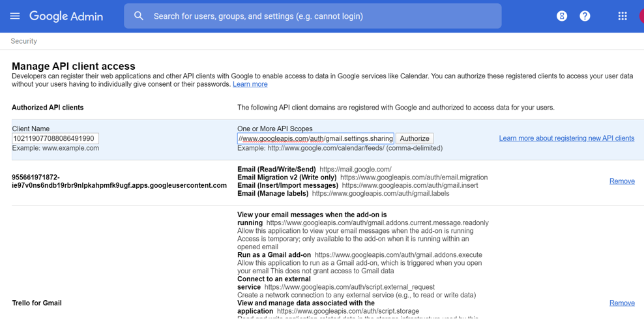Open the main navigation hamburger menu
This screenshot has height=319, width=644.
click(15, 16)
